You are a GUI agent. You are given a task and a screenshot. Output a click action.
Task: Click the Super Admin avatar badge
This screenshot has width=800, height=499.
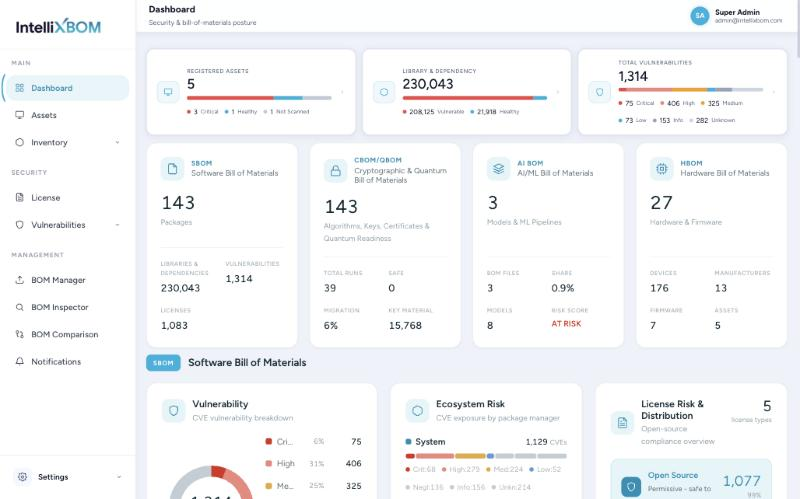[x=700, y=16]
